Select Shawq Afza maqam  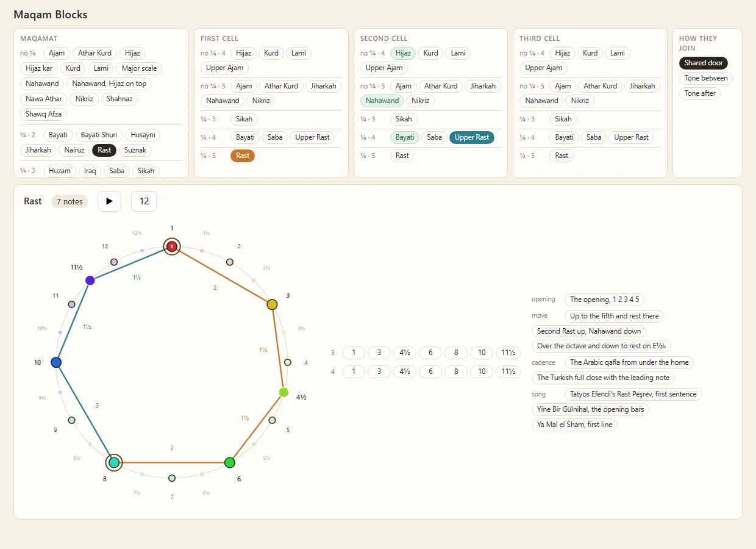[x=44, y=114]
